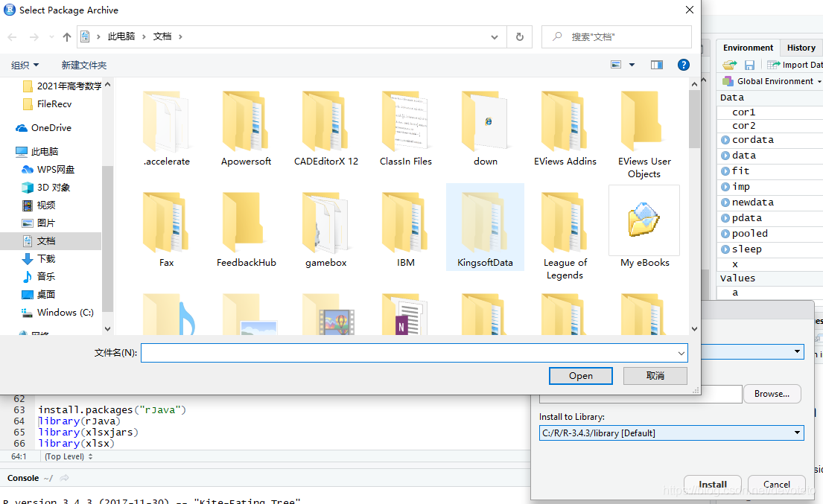Open Windows (C:) drive in the sidebar
The width and height of the screenshot is (823, 504).
pos(58,312)
